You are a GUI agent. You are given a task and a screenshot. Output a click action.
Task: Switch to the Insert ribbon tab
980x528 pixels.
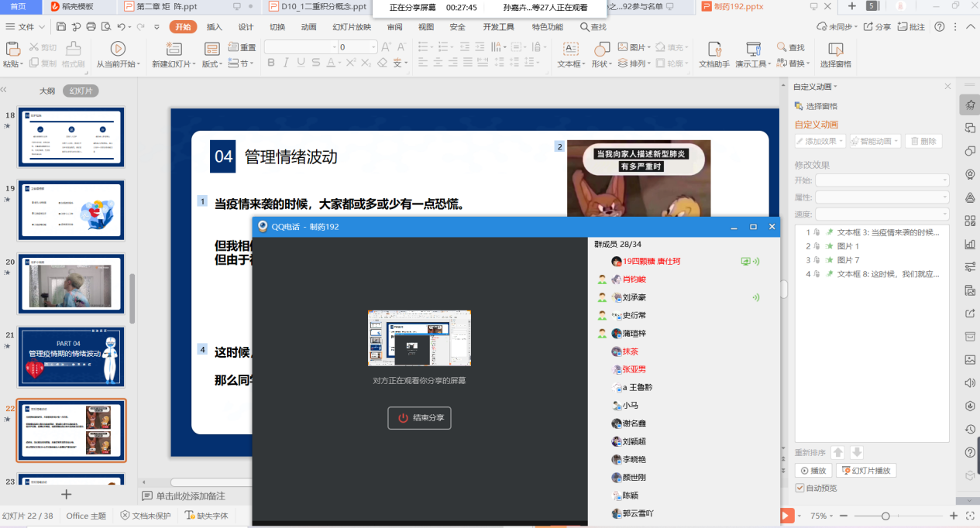[215, 26]
